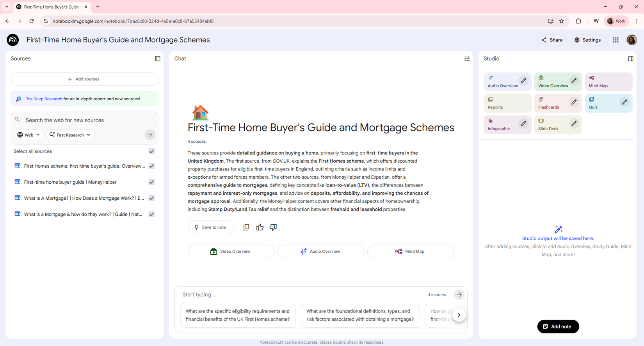Deselect the First-time home buyer guide source
The height and width of the screenshot is (346, 644).
pos(151,182)
